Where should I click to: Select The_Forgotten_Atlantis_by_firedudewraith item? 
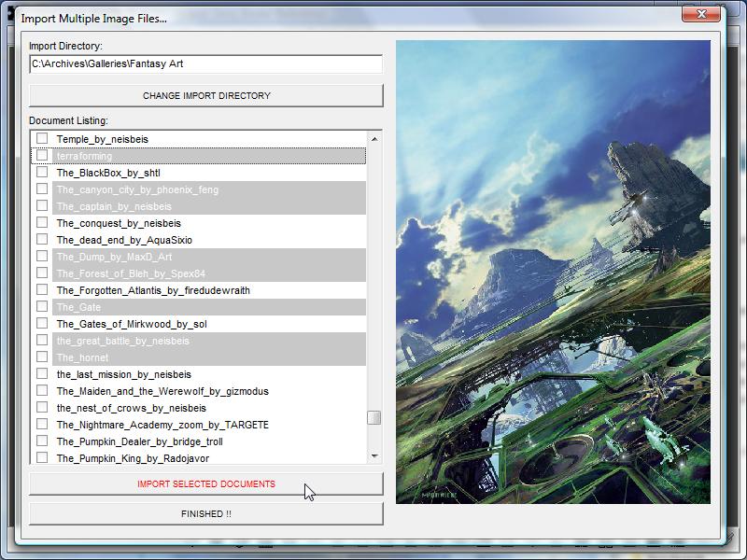tap(153, 290)
